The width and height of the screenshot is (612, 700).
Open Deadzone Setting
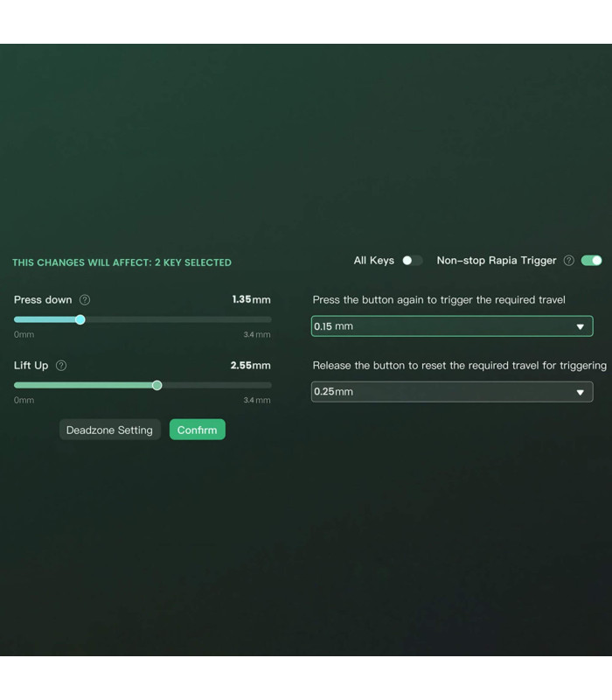tap(109, 430)
